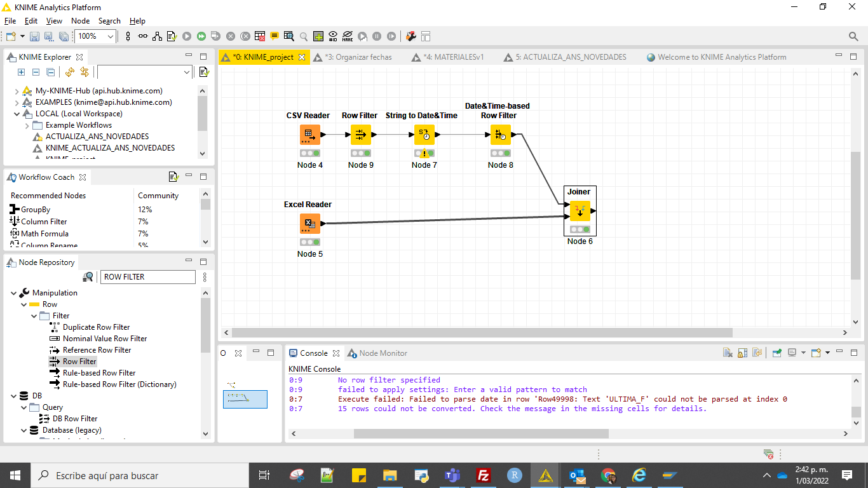The image size is (868, 488).
Task: Collapse the LOCAL (Local Workspace) node
Action: pyautogui.click(x=17, y=114)
